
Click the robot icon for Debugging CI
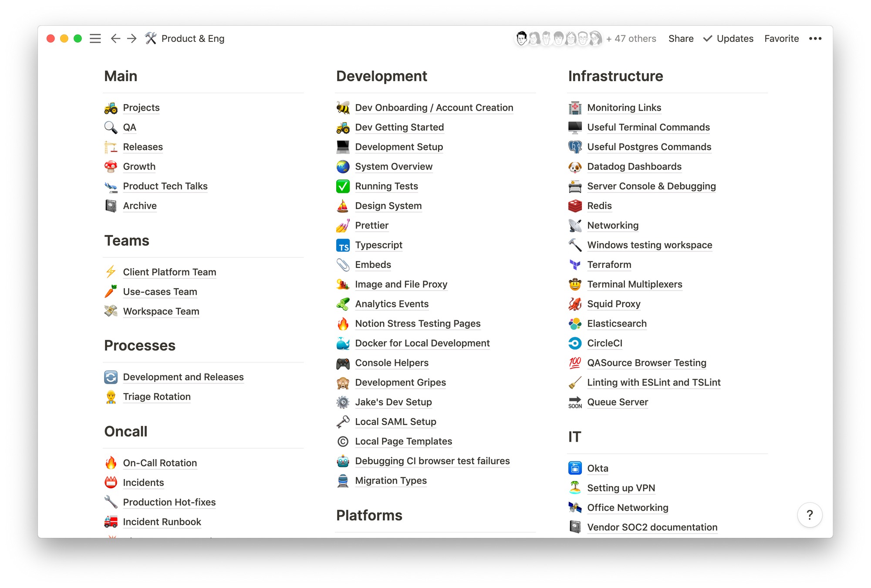pyautogui.click(x=343, y=461)
